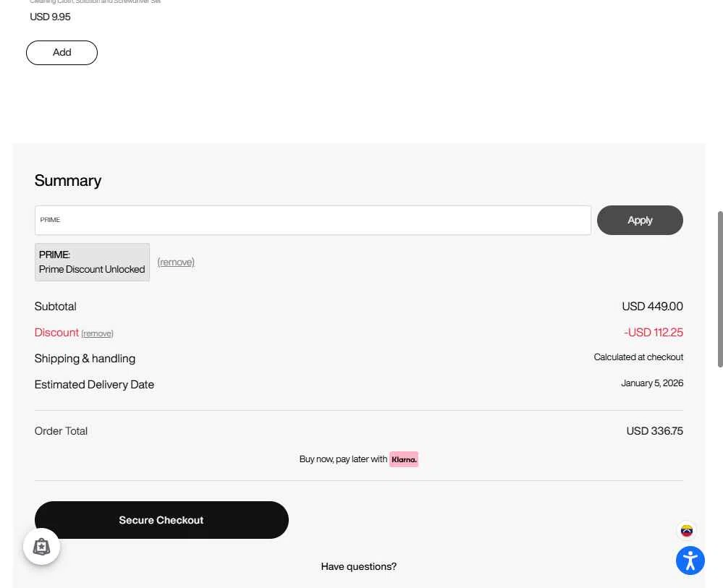
Task: Open the Have questions? link
Action: click(359, 566)
